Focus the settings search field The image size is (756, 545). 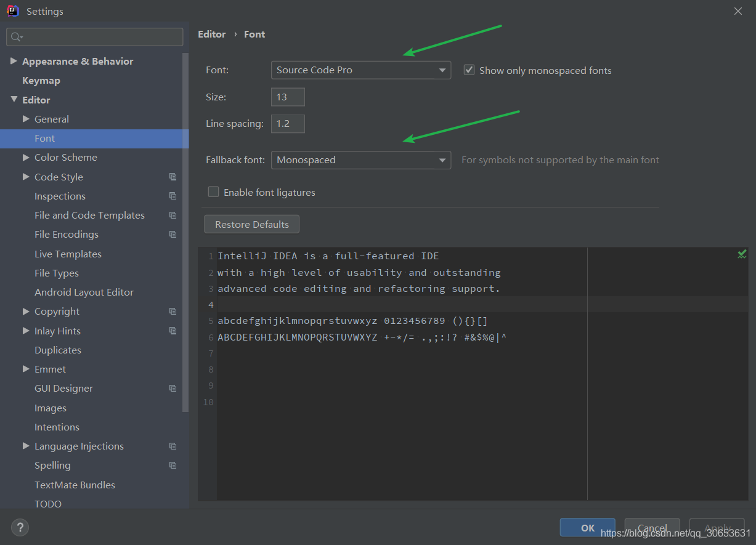click(95, 37)
